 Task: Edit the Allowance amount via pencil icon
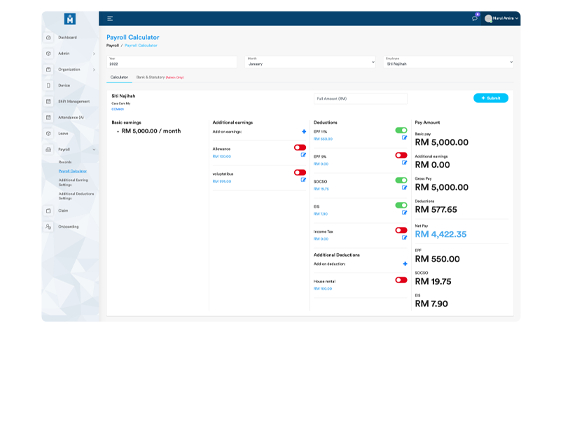pos(303,155)
